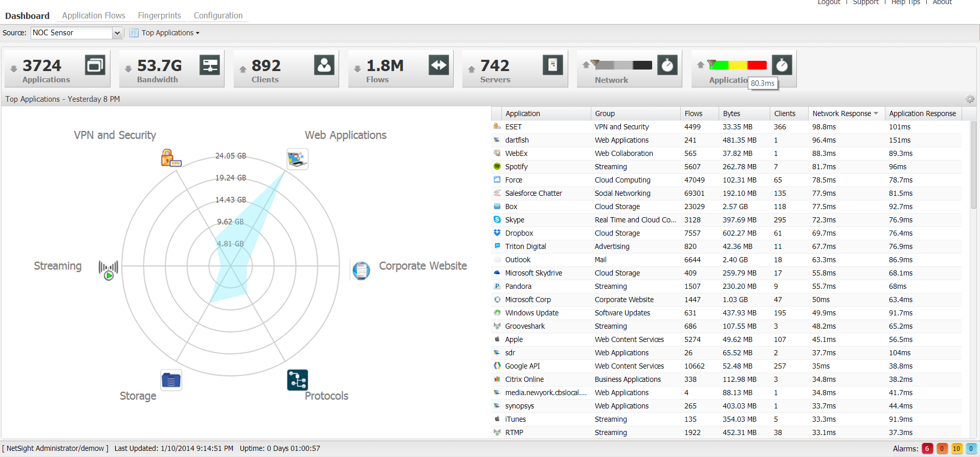Open the Fingerprints tab
Image resolution: width=980 pixels, height=457 pixels.
(160, 15)
